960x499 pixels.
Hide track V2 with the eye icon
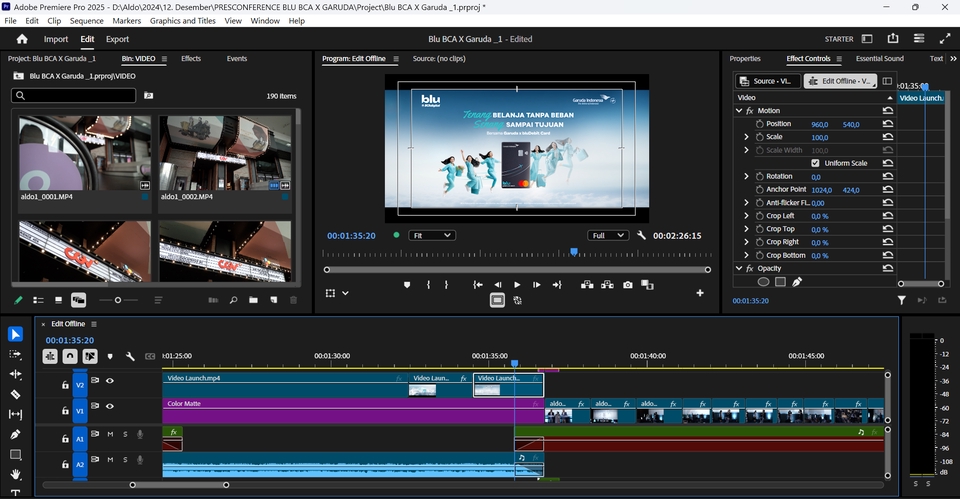tap(110, 381)
